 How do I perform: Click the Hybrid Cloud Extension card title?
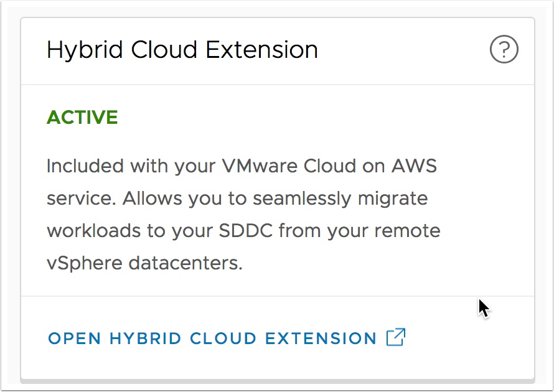coord(182,50)
